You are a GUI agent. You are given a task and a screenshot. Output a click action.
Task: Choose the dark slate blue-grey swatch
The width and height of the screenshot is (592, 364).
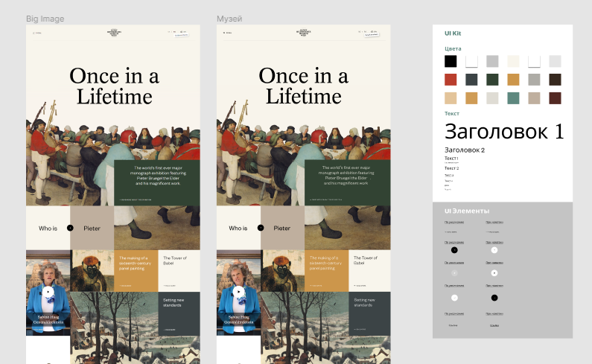[471, 80]
